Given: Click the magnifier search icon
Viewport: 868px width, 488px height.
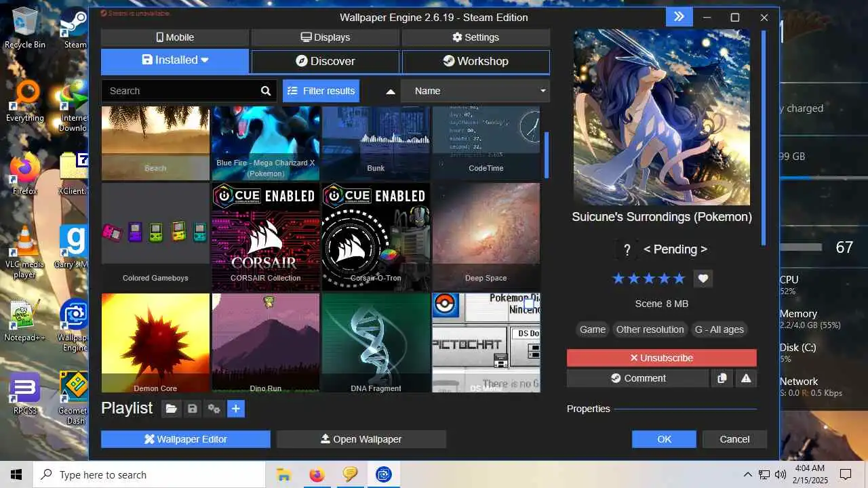Looking at the screenshot, I should click(266, 91).
